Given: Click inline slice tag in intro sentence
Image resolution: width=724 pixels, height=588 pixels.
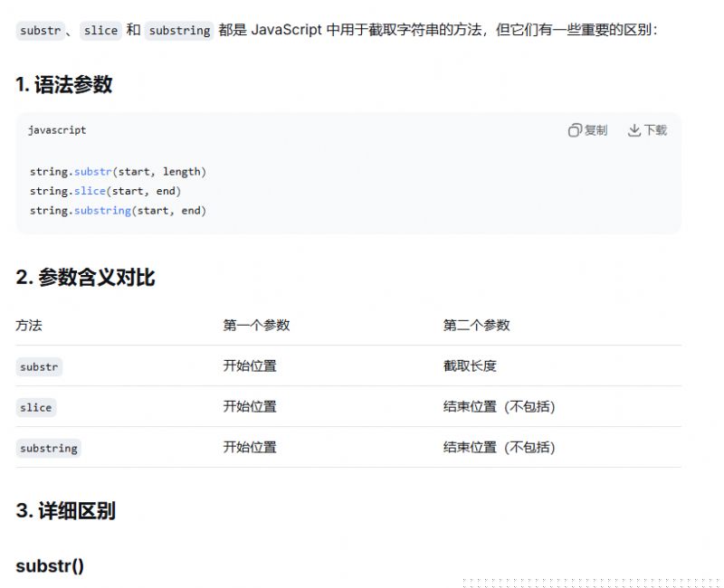Looking at the screenshot, I should tap(100, 30).
